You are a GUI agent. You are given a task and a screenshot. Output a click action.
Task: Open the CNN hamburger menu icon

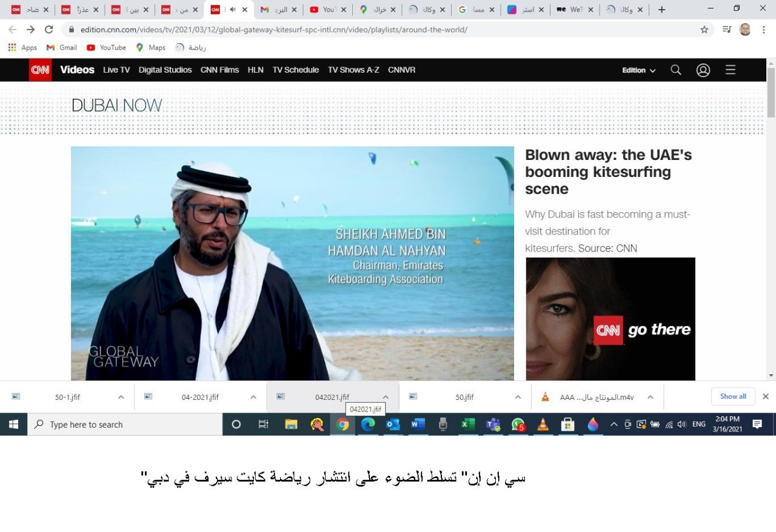731,70
